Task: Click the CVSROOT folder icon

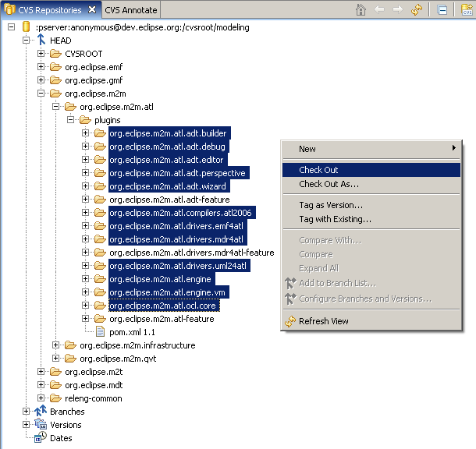Action: tap(55, 54)
